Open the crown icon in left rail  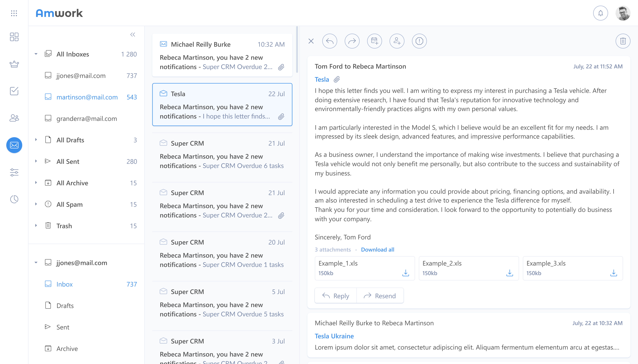[14, 64]
